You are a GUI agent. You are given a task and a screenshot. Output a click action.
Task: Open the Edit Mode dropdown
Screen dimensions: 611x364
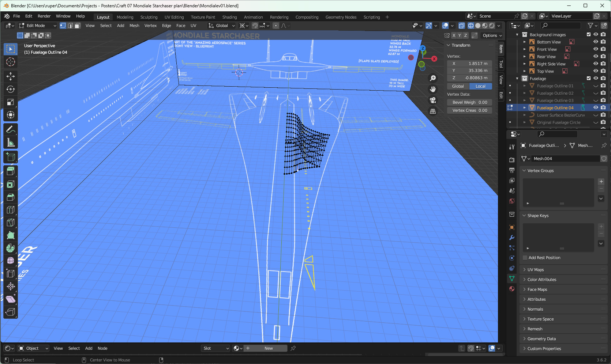coord(37,26)
